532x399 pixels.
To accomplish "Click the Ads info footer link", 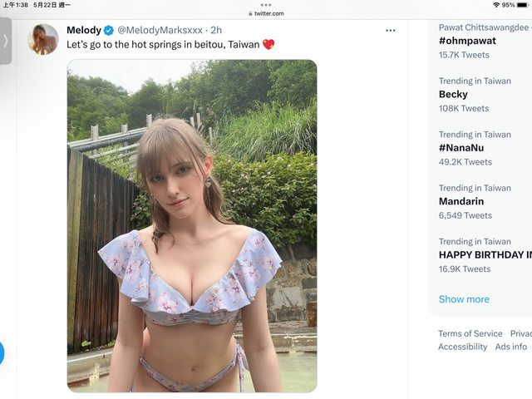I will point(511,347).
